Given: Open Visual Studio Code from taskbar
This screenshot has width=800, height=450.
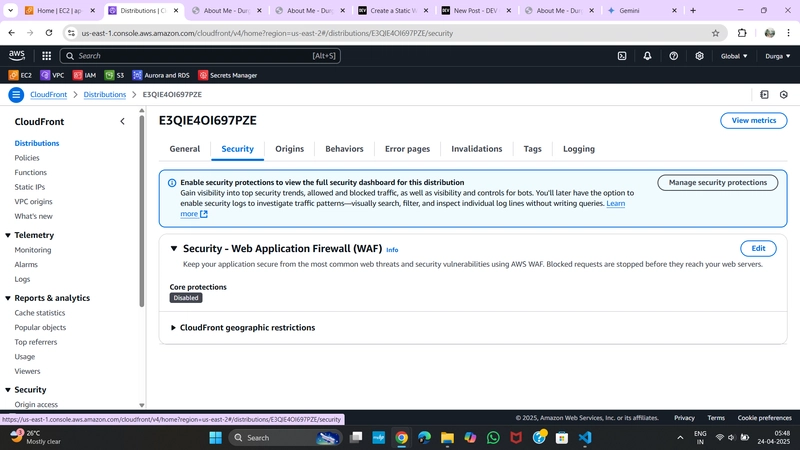Looking at the screenshot, I should coord(585,437).
